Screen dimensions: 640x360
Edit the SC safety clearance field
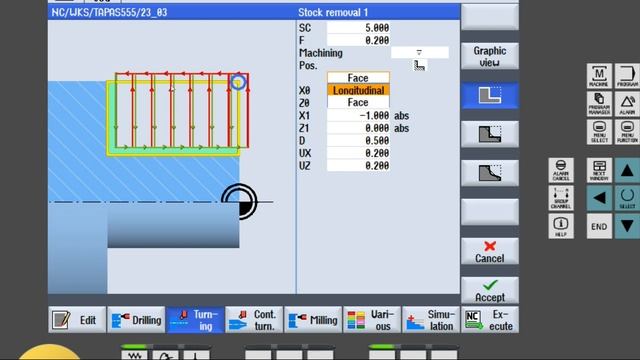pos(358,28)
